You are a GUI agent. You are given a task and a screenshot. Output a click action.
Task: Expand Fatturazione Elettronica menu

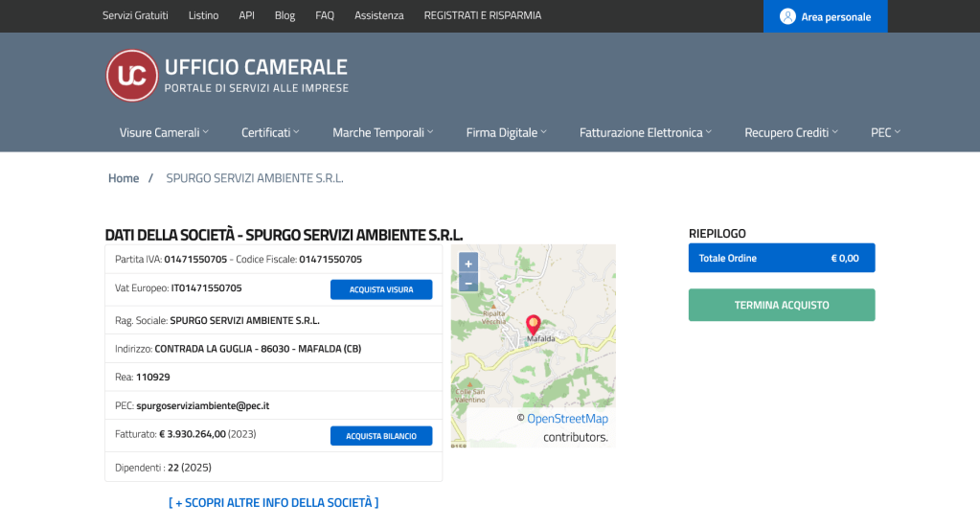(x=646, y=132)
